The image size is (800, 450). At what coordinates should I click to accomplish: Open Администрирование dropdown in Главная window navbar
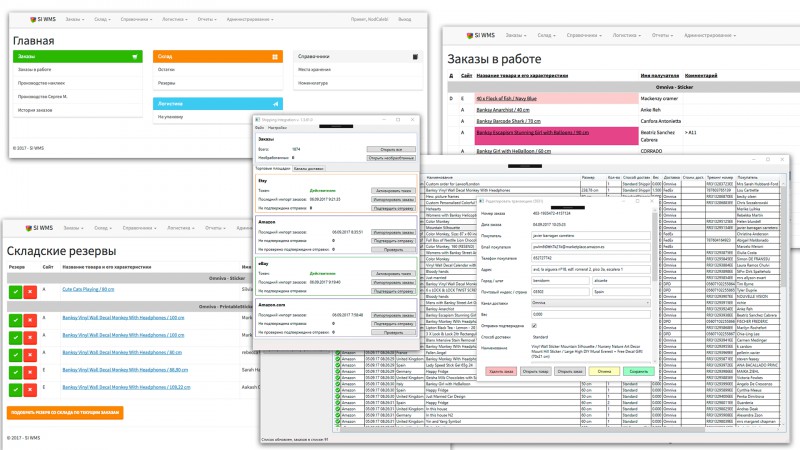tap(250, 19)
